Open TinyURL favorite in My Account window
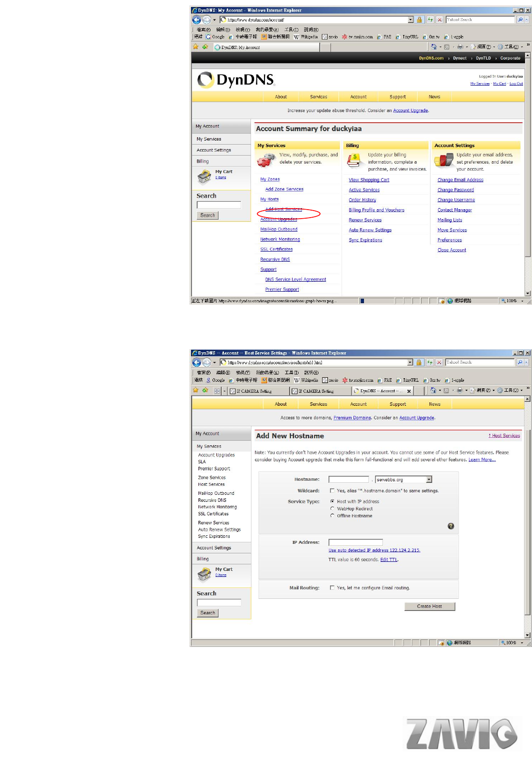 (x=407, y=37)
